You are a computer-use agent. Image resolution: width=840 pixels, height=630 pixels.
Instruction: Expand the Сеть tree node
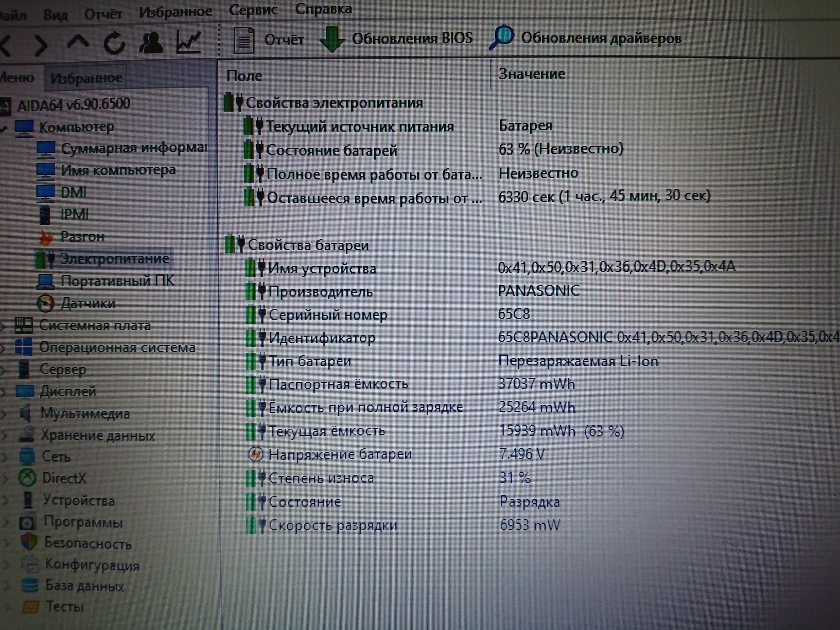pos(5,457)
